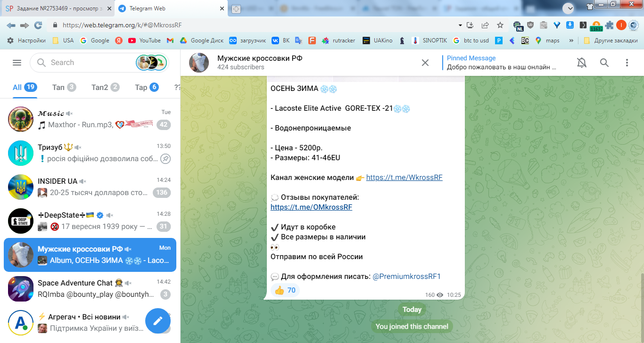Select Мужские кроссовки РФ chat in list
The image size is (644, 343).
(90, 255)
